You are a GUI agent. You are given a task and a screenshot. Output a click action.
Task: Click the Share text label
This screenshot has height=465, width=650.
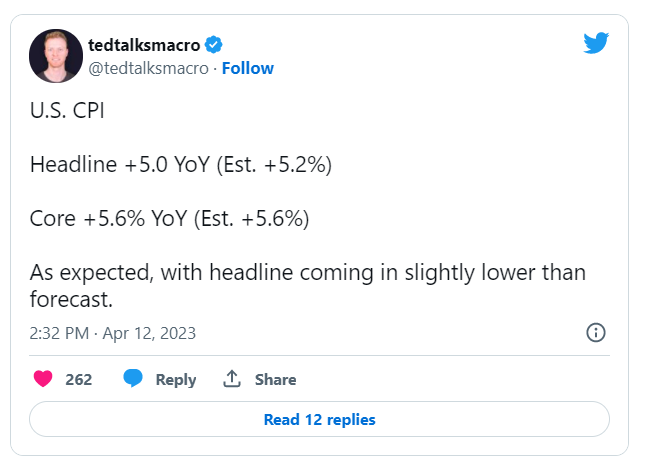[275, 380]
